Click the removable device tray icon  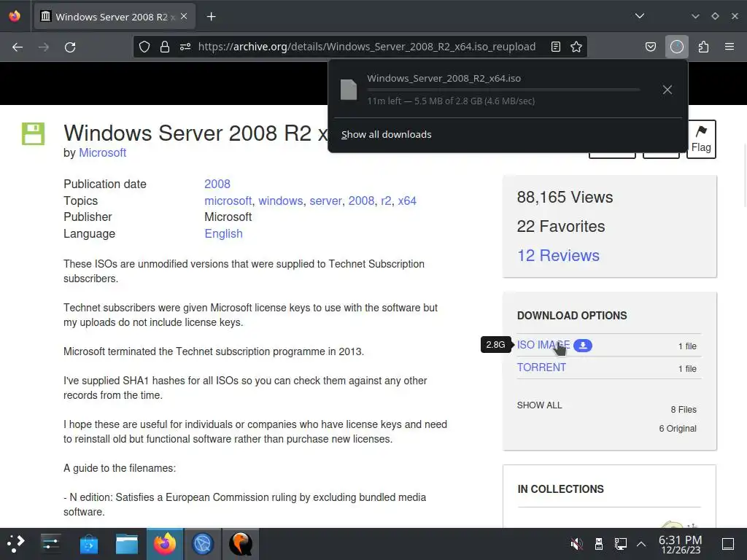(x=599, y=544)
